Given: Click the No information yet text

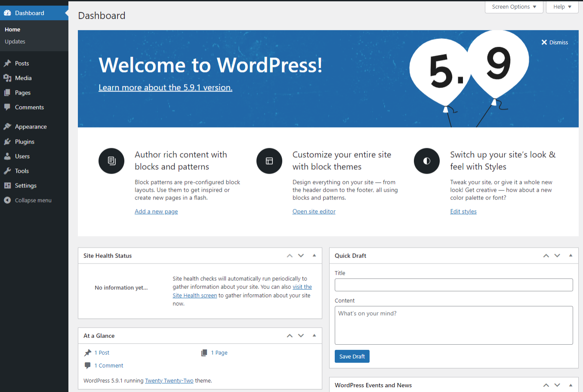Looking at the screenshot, I should (121, 288).
